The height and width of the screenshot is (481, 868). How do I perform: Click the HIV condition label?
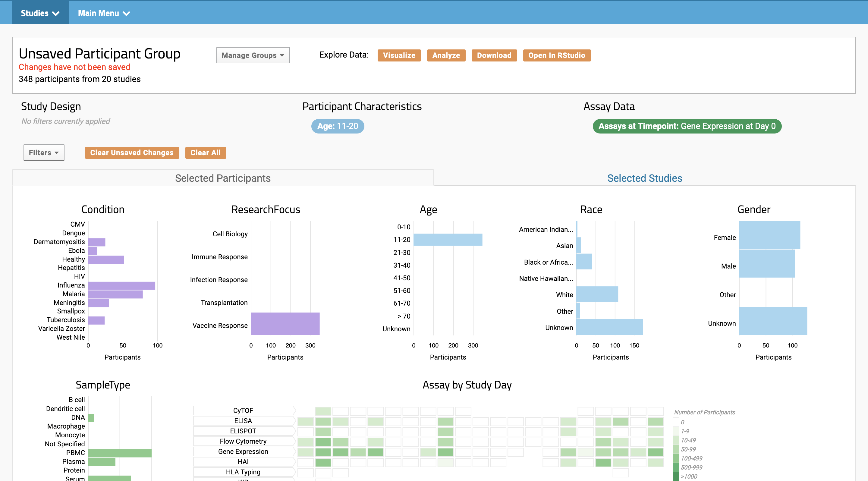tap(79, 276)
